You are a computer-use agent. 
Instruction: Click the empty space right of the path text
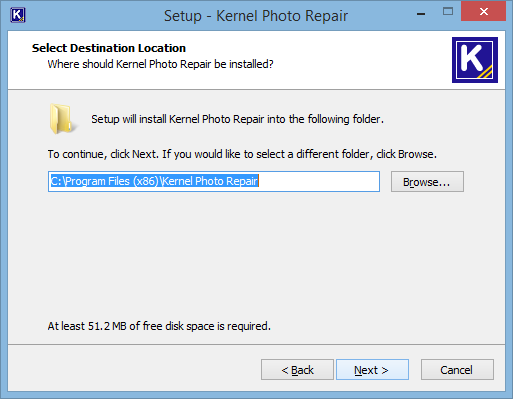319,181
